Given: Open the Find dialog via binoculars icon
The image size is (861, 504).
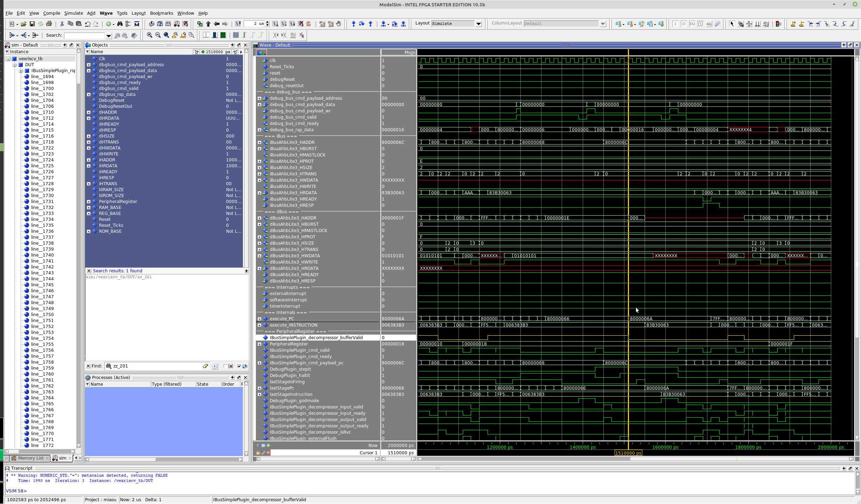Looking at the screenshot, I should point(120,24).
